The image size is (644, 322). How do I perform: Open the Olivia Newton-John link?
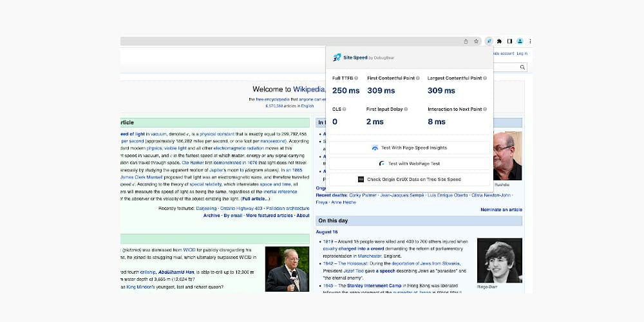pyautogui.click(x=491, y=195)
